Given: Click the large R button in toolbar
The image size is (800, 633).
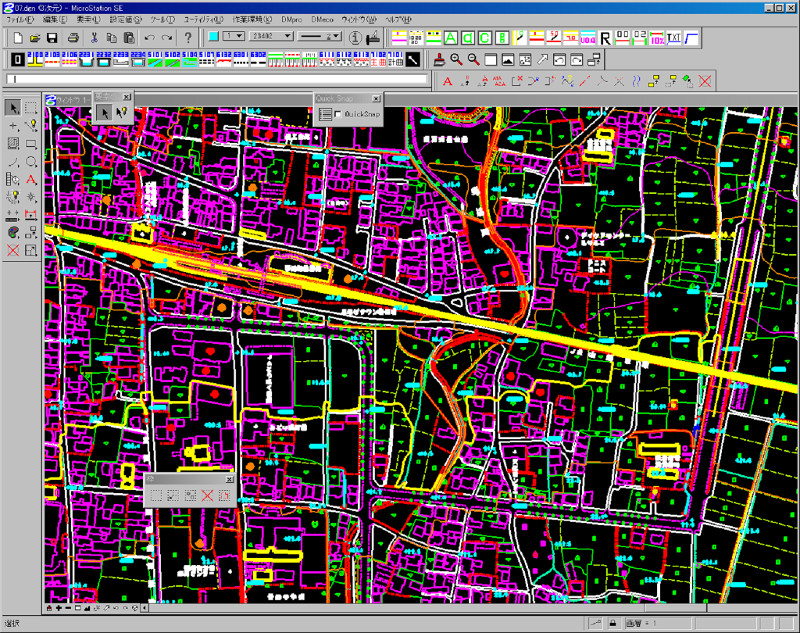Looking at the screenshot, I should (x=605, y=38).
